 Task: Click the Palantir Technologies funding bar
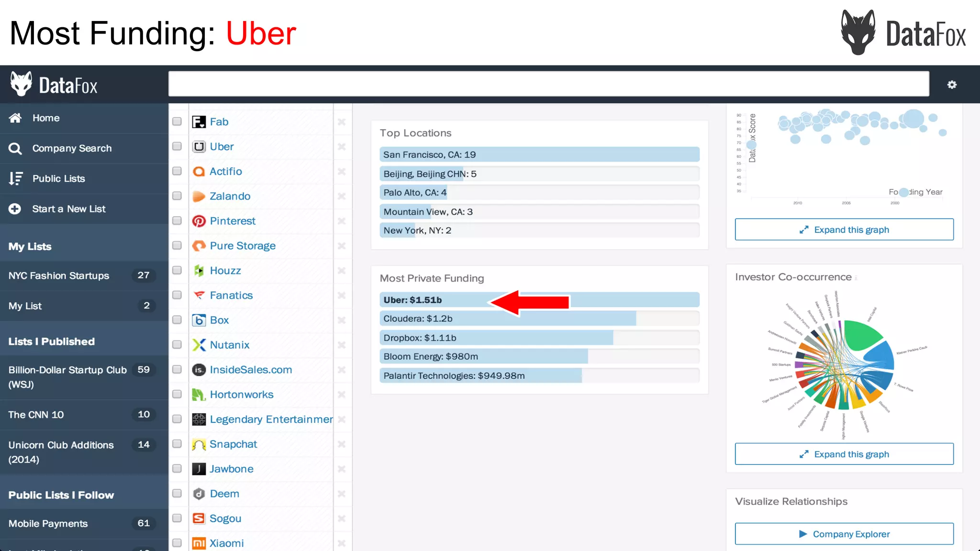tap(539, 375)
